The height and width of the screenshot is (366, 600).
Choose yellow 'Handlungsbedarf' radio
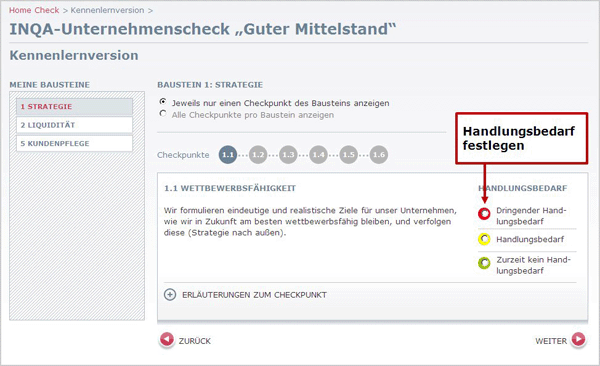(x=484, y=239)
